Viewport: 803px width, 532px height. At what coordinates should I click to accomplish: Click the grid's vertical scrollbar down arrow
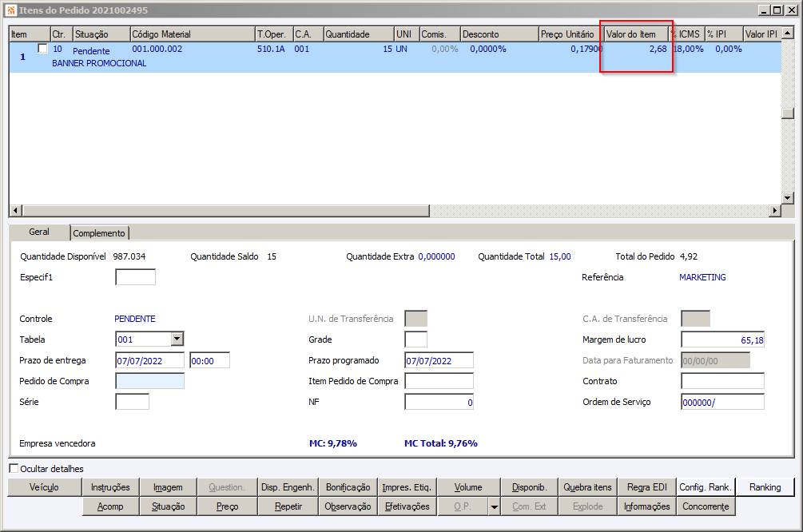click(x=787, y=197)
